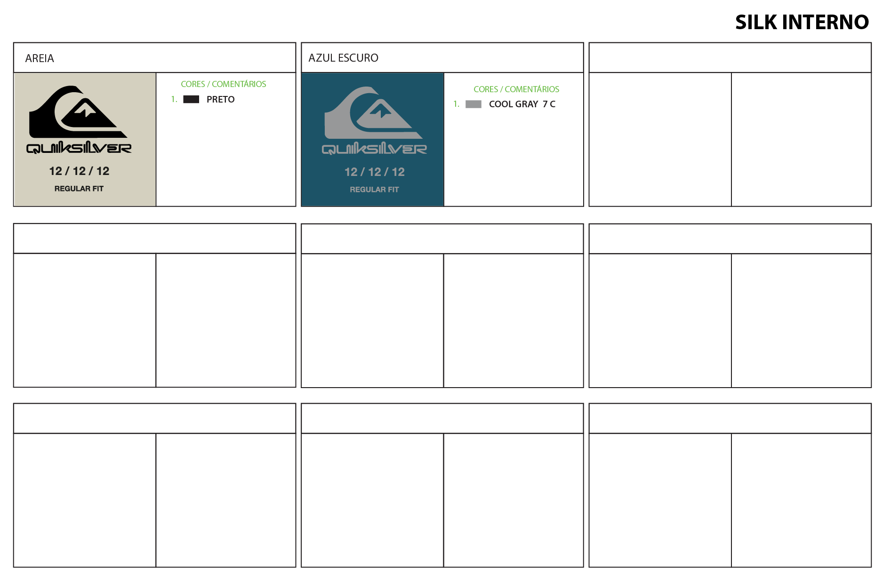Image resolution: width=883 pixels, height=588 pixels.
Task: Click the AZUL ESCURO panel header label
Action: (343, 58)
